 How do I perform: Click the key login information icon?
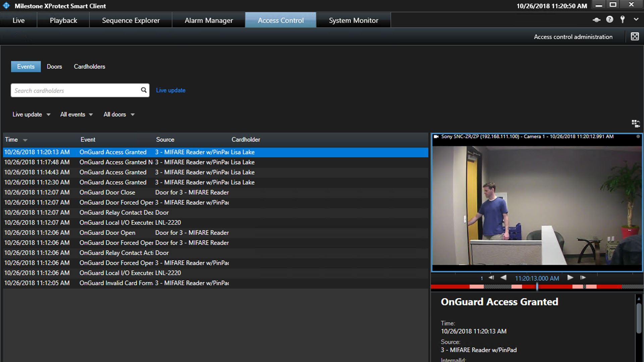click(623, 19)
